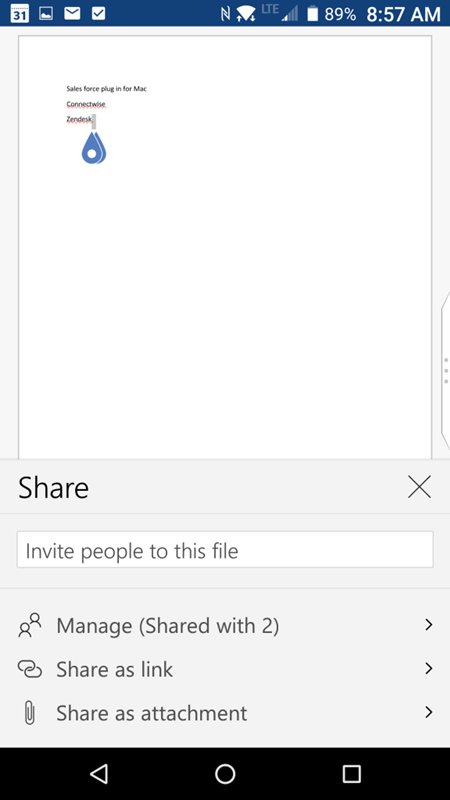Close the Share panel
This screenshot has width=450, height=800.
pos(419,487)
